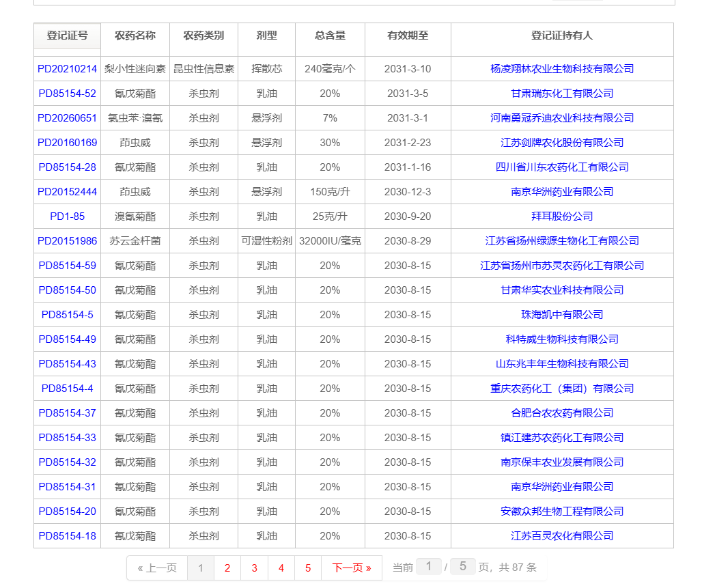Click the 登记证号 column header

pos(66,40)
